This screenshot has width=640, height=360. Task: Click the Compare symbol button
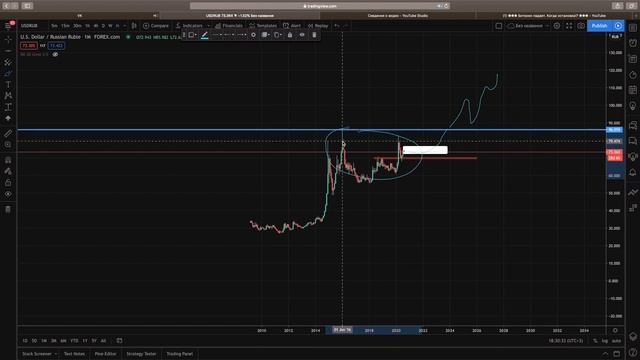[156, 26]
